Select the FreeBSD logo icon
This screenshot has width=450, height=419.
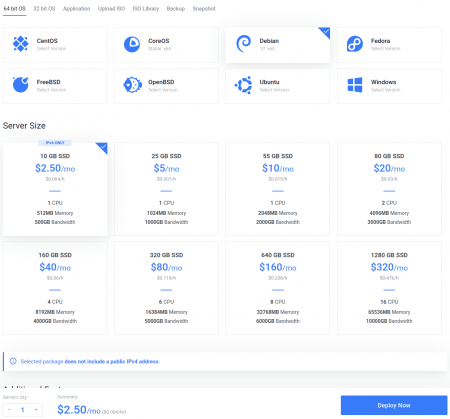(x=20, y=85)
